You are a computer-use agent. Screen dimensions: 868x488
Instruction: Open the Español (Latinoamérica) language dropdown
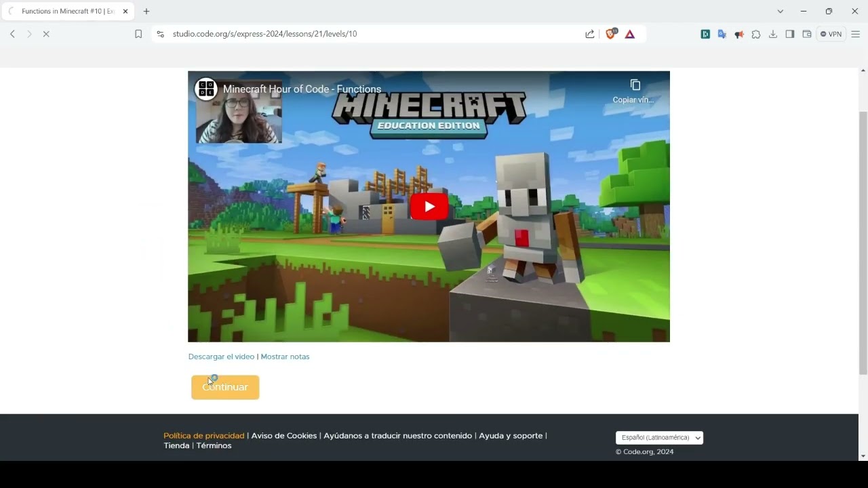(x=659, y=438)
